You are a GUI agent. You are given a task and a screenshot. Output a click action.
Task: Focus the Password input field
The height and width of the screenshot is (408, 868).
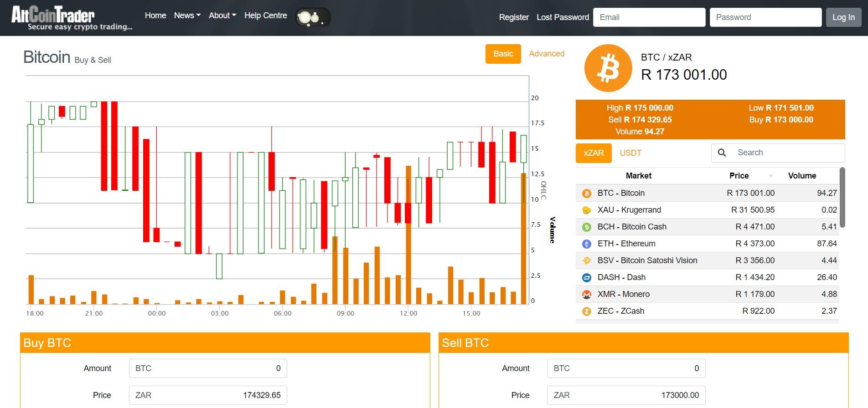(x=766, y=17)
